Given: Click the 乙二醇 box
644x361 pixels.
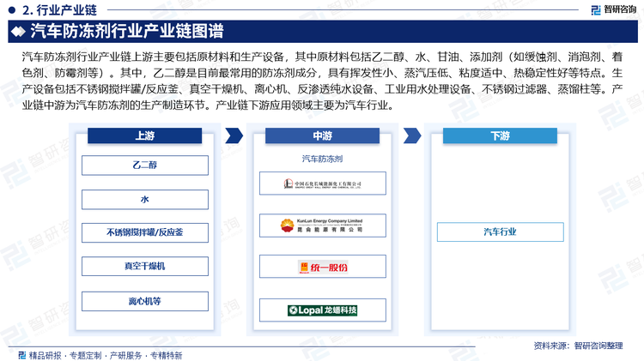Looking at the screenshot, I should [x=145, y=165].
